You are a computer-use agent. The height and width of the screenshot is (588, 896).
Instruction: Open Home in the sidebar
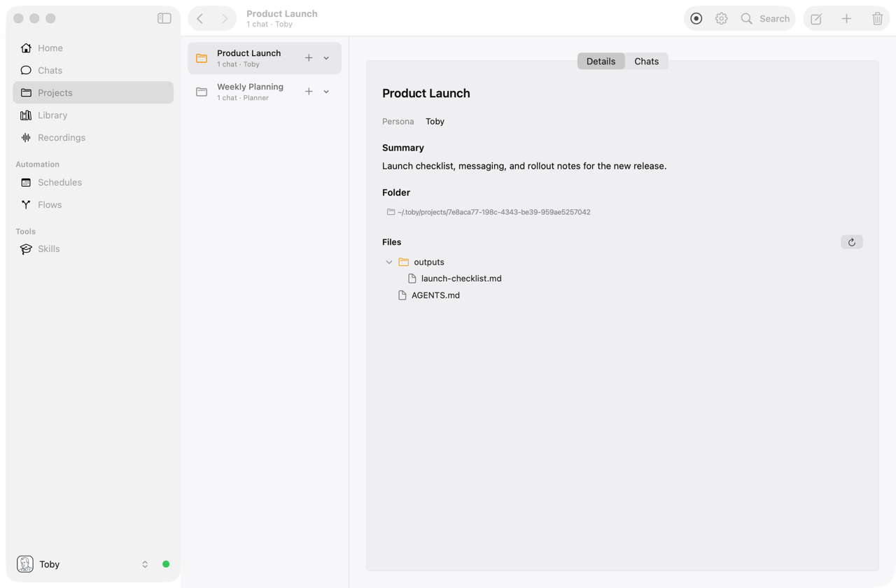click(x=93, y=48)
